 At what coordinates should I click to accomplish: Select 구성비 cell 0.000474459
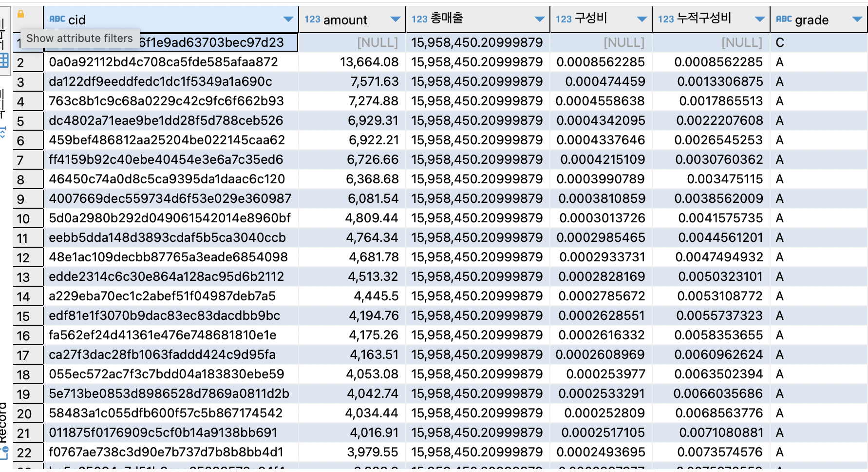click(601, 81)
